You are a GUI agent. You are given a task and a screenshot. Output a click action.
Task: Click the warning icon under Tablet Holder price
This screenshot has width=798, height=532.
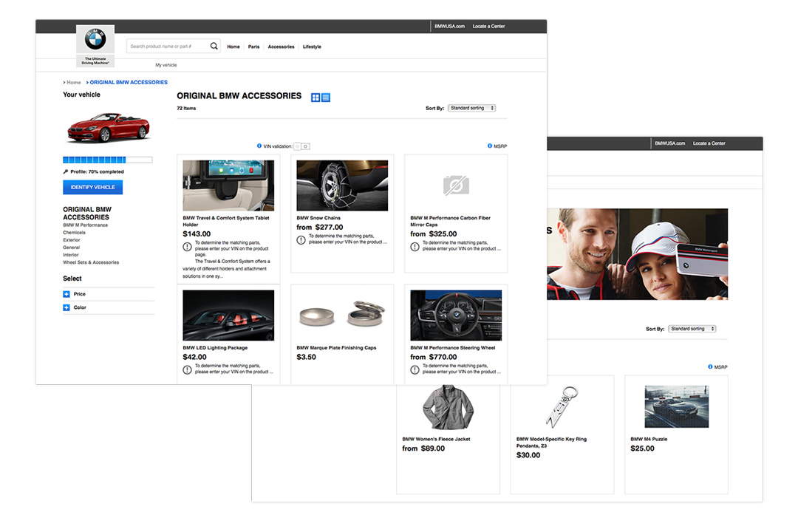pos(187,247)
